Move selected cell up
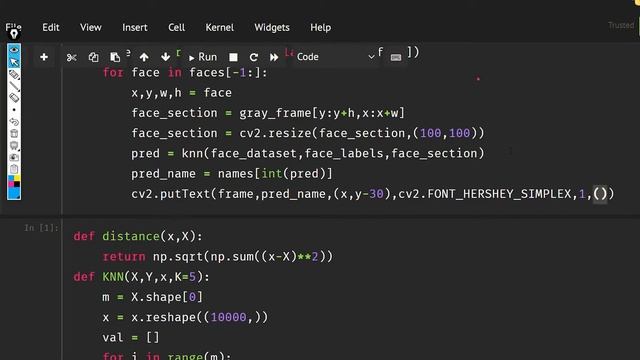 (144, 57)
